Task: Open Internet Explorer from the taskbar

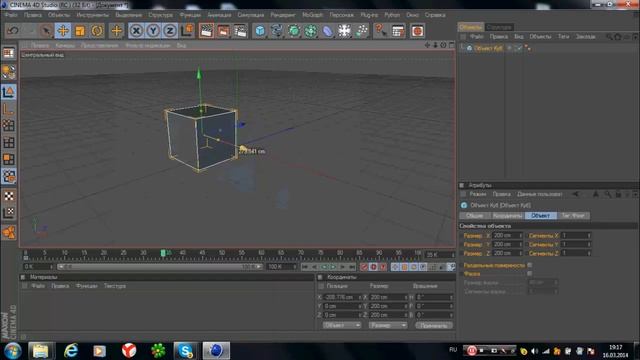Action: 71,351
